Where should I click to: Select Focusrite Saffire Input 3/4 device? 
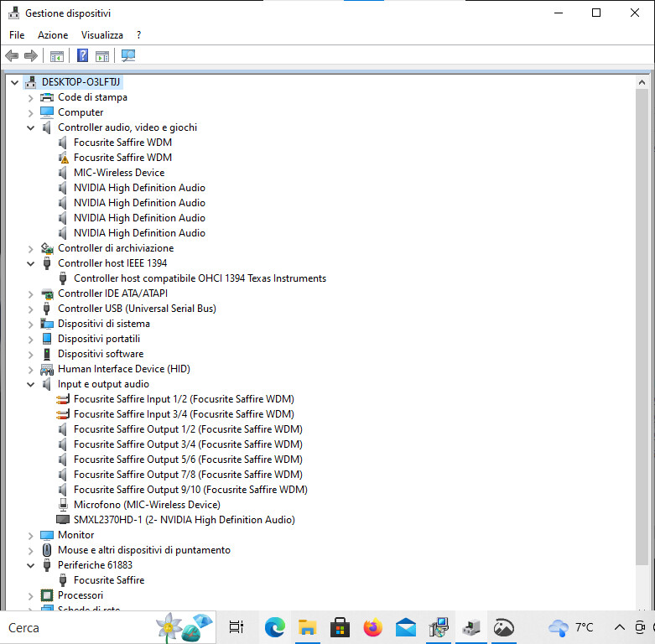(184, 414)
